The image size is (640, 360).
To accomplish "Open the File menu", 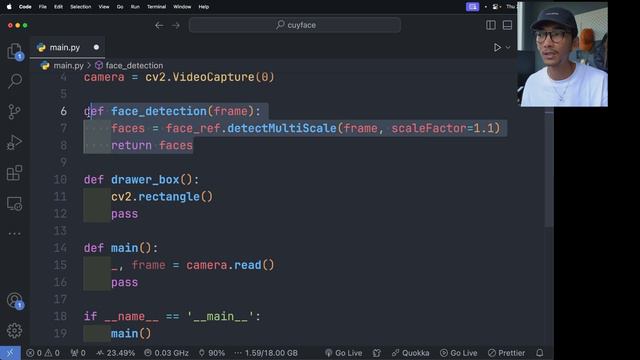I will click(x=42, y=7).
